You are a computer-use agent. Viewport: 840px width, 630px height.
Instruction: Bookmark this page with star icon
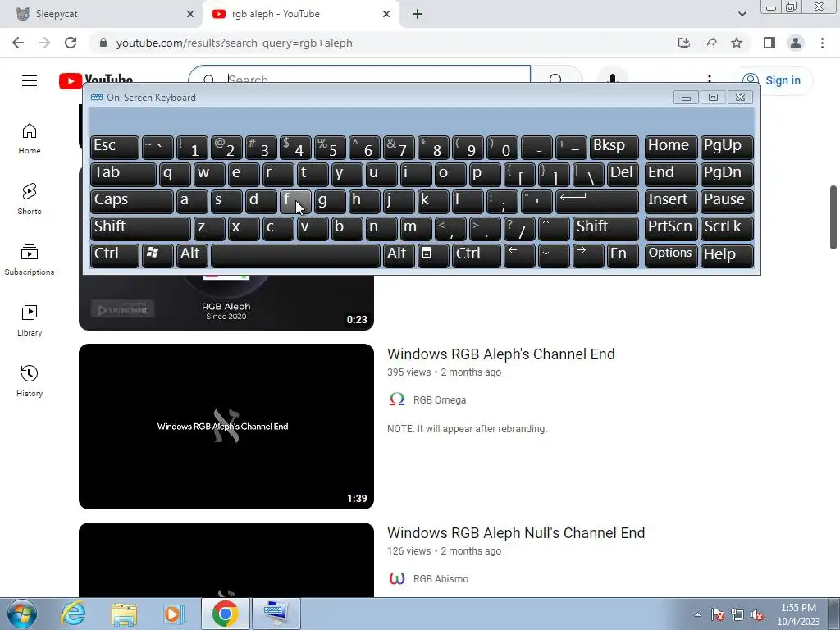[737, 43]
